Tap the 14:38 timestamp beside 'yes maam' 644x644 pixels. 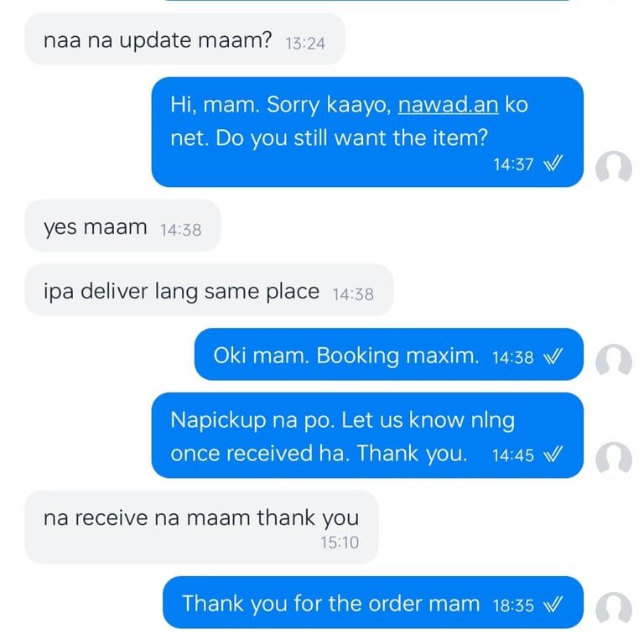[181, 230]
